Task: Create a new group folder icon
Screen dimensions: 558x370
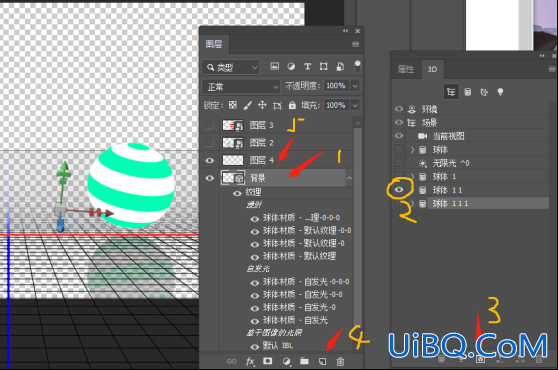Action: (304, 361)
